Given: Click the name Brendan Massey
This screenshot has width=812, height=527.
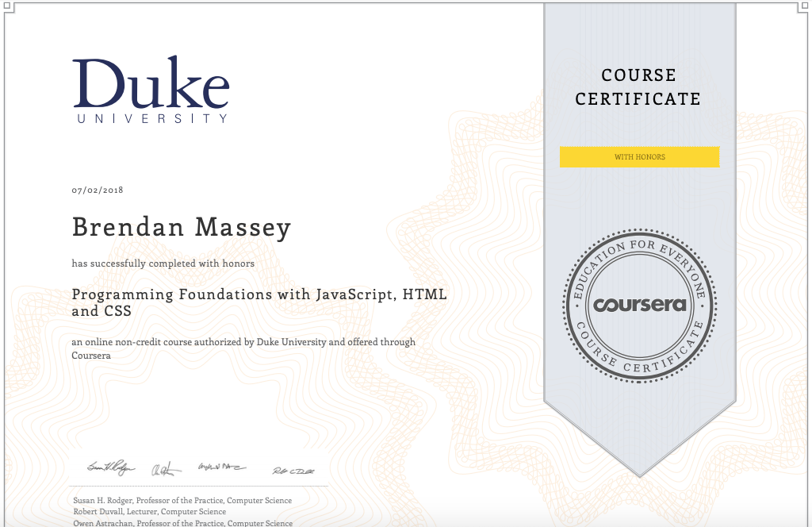Looking at the screenshot, I should tap(181, 227).
